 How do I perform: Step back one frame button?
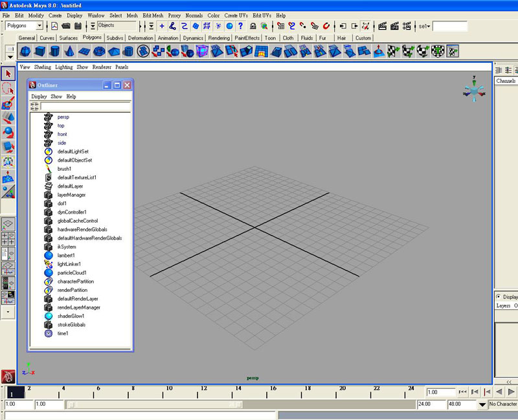coord(475,392)
